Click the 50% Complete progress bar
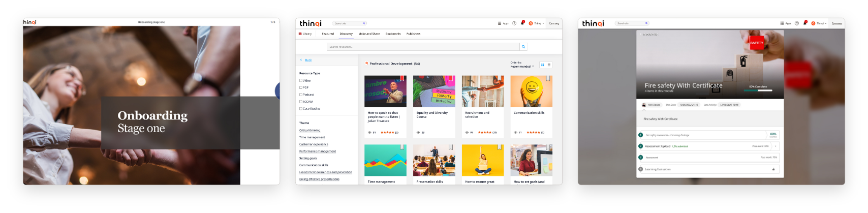 [758, 90]
